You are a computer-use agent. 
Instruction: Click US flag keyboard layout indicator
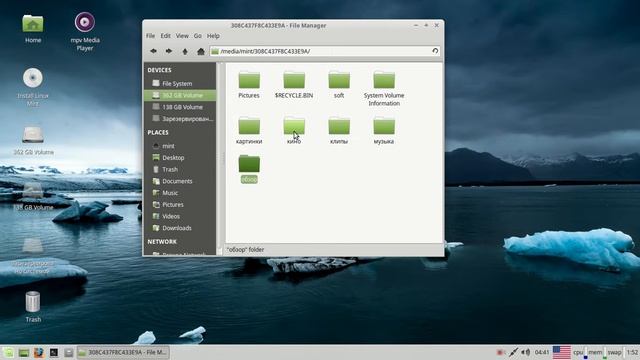(x=562, y=352)
